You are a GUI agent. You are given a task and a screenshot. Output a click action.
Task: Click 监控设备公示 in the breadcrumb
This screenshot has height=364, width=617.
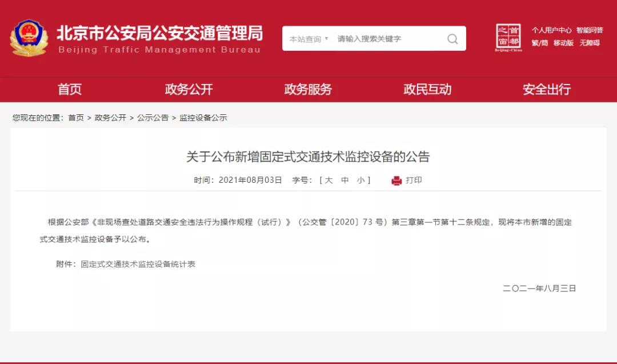click(203, 118)
